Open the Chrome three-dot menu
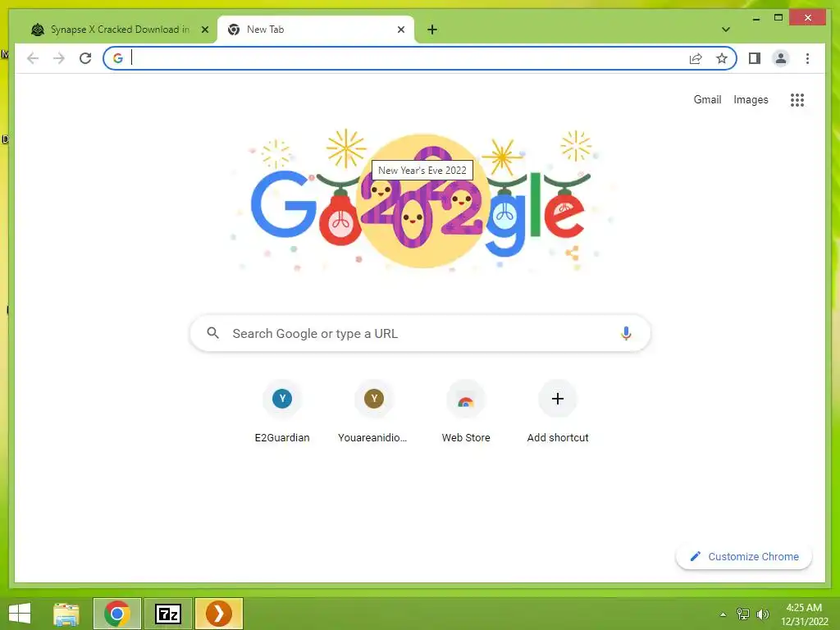840x630 pixels. point(807,58)
